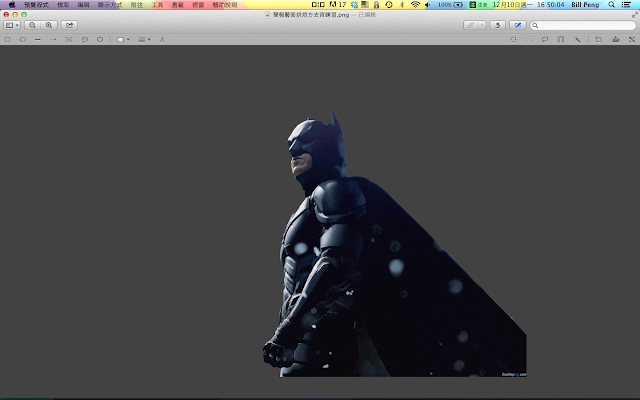Choose the straight line annotation tool
The height and width of the screenshot is (400, 640).
[x=38, y=40]
